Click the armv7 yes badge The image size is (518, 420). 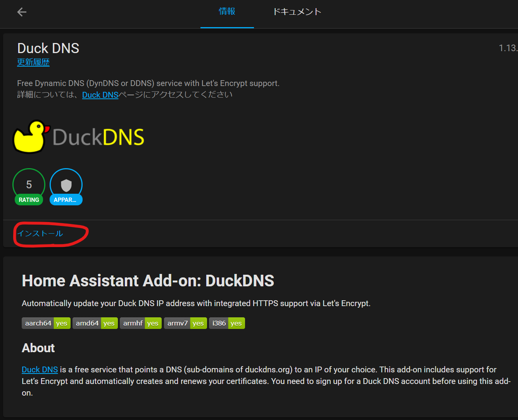point(185,323)
